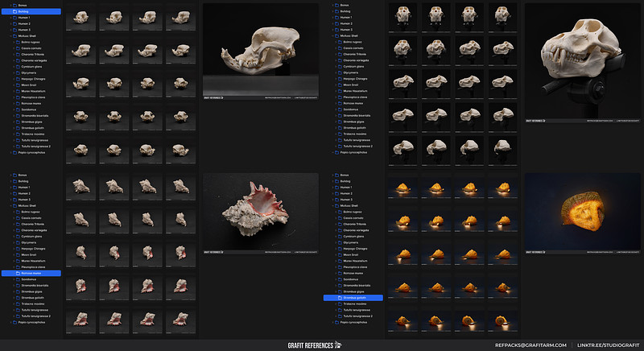This screenshot has width=644, height=351.
Task: Select the Human 1 label in the baboon skull panel
Action: point(346,18)
